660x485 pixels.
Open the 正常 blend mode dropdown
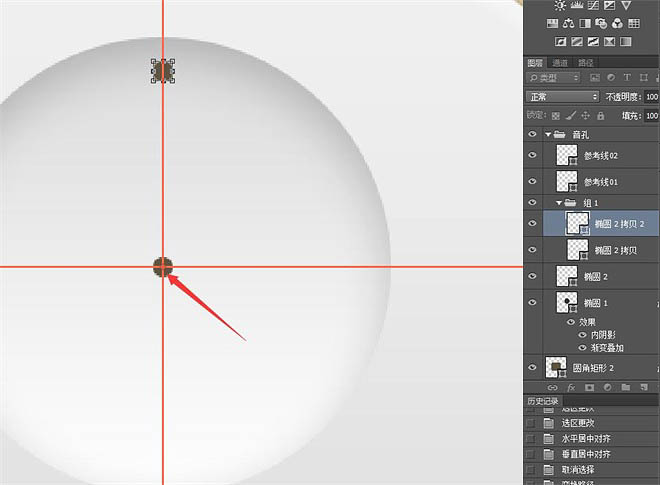[561, 97]
